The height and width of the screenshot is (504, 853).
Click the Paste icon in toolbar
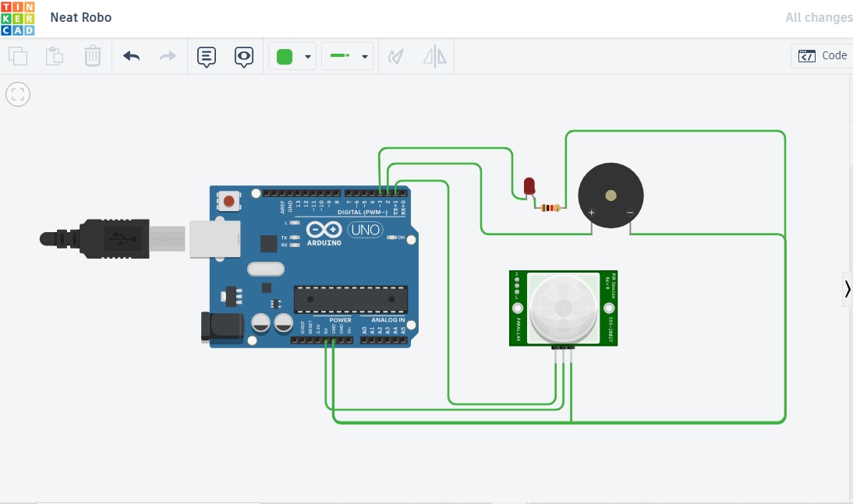pos(54,56)
